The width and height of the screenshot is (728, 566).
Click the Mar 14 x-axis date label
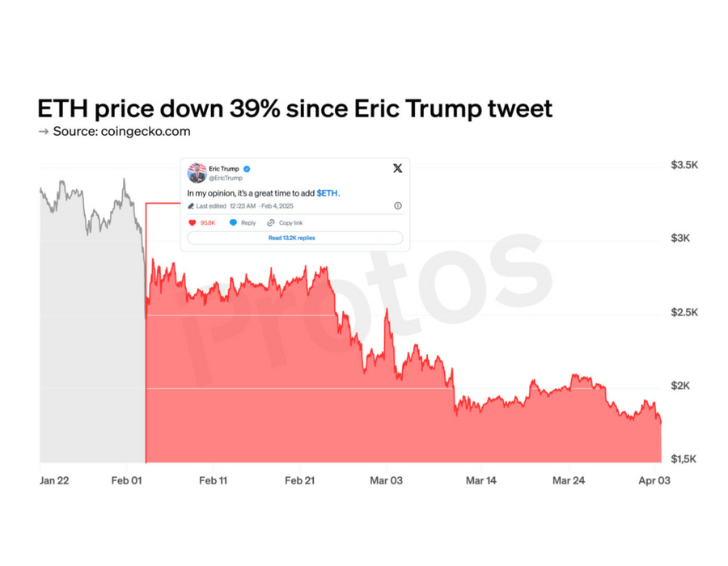tap(480, 480)
